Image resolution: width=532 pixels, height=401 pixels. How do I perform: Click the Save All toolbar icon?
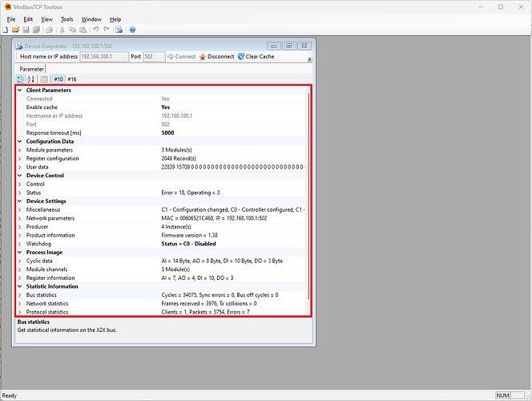click(36, 30)
